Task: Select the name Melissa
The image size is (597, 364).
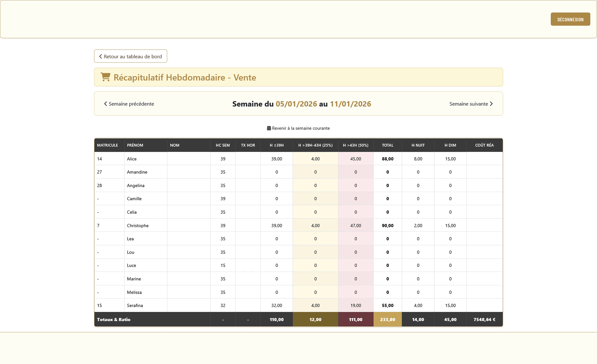Action: point(134,292)
